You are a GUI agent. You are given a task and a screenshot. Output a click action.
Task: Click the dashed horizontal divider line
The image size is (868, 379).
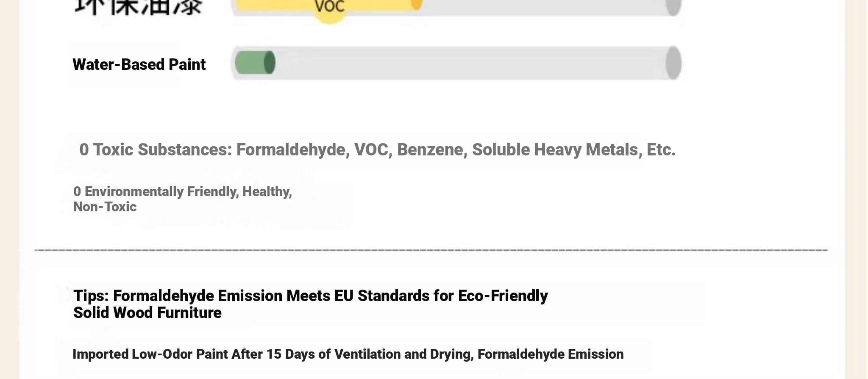431,250
